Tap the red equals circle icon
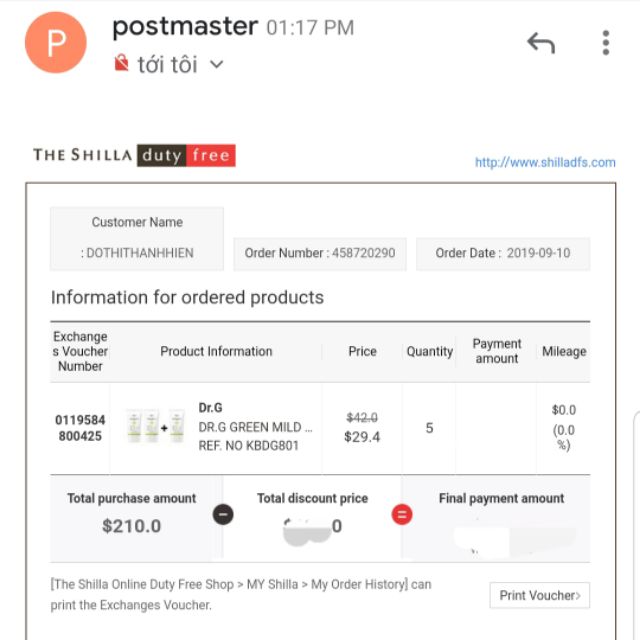640x640 pixels. point(401,514)
